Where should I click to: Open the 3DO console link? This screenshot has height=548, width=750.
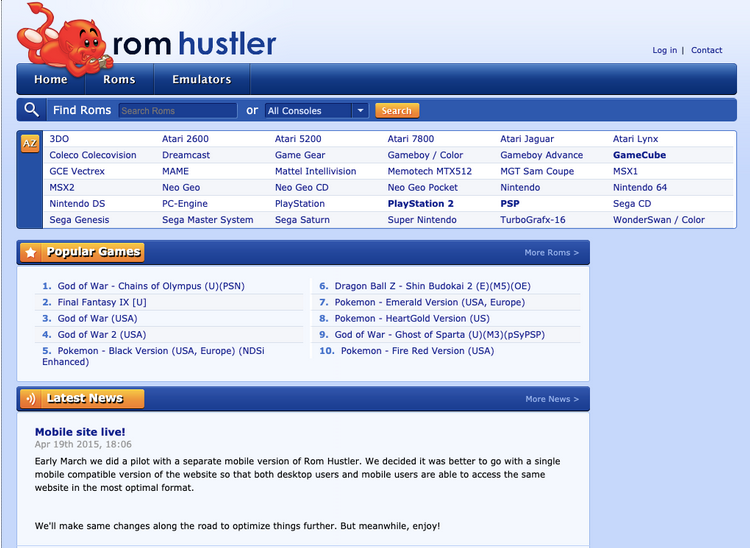59,139
